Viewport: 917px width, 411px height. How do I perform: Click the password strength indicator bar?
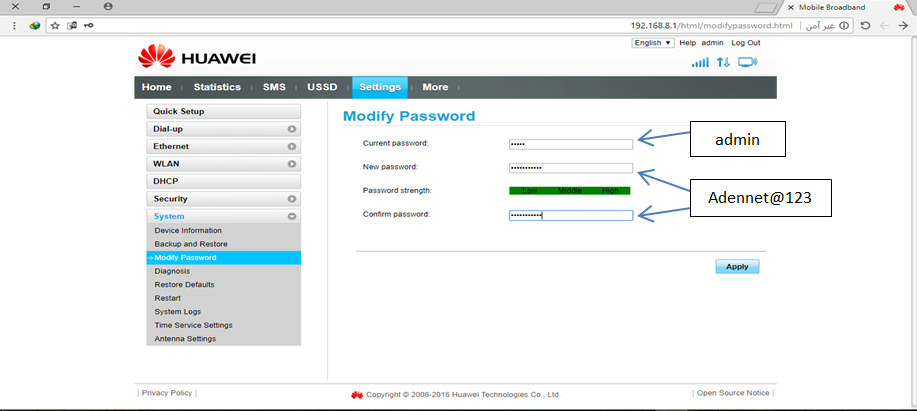point(570,191)
